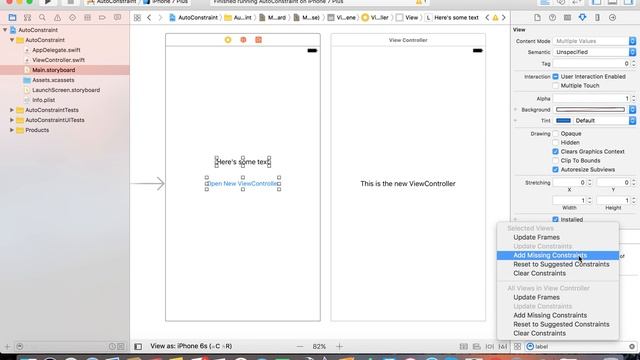
Task: Go back in editor history
Action: click(x=149, y=18)
